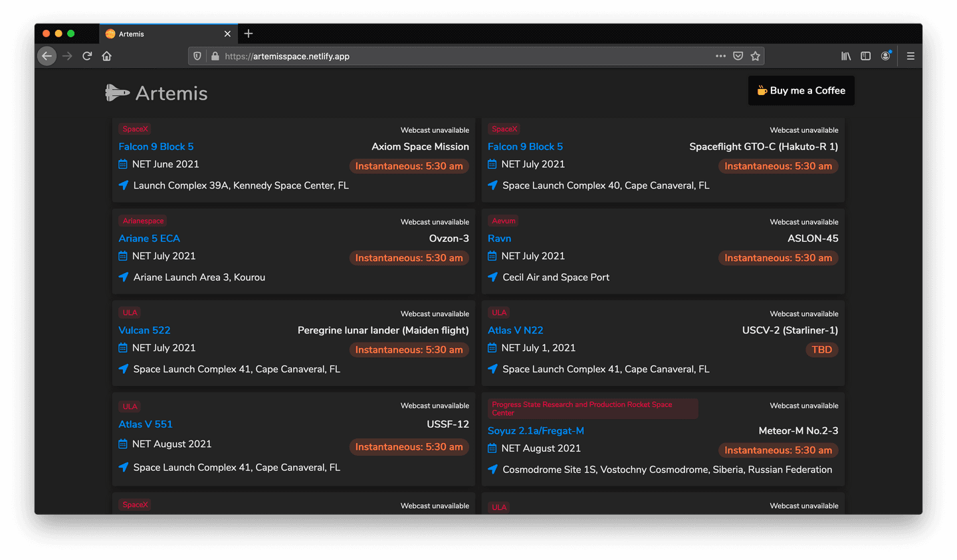Open the Ravn rocket link

click(x=499, y=238)
